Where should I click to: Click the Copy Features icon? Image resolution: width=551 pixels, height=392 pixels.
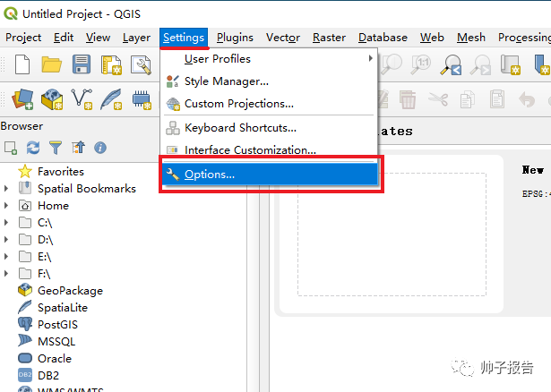tap(468, 99)
